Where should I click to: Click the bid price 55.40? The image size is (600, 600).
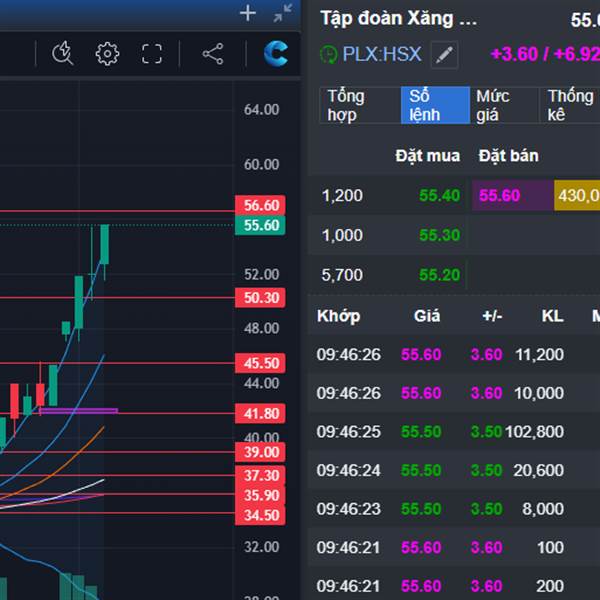(x=439, y=195)
